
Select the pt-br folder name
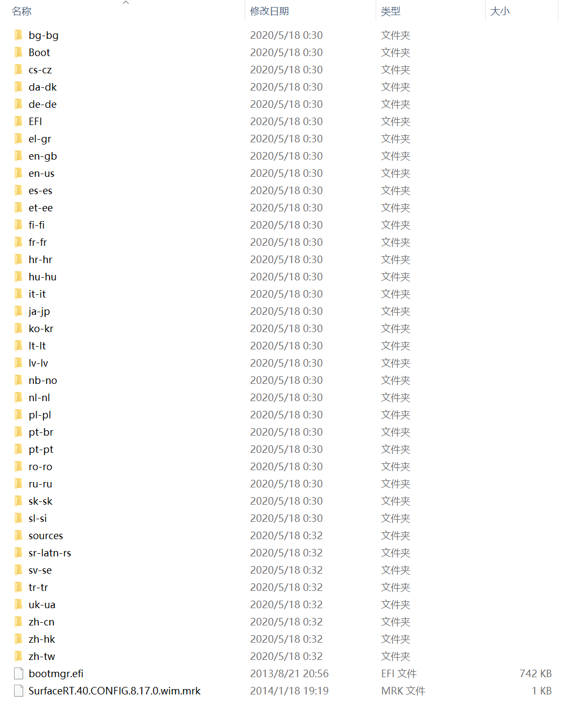(41, 432)
